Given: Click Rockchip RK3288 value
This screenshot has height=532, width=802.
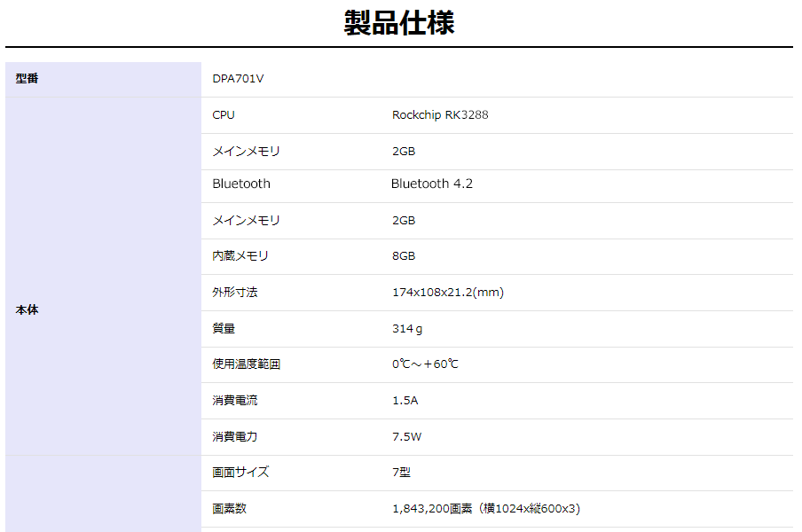Looking at the screenshot, I should click(x=440, y=115).
